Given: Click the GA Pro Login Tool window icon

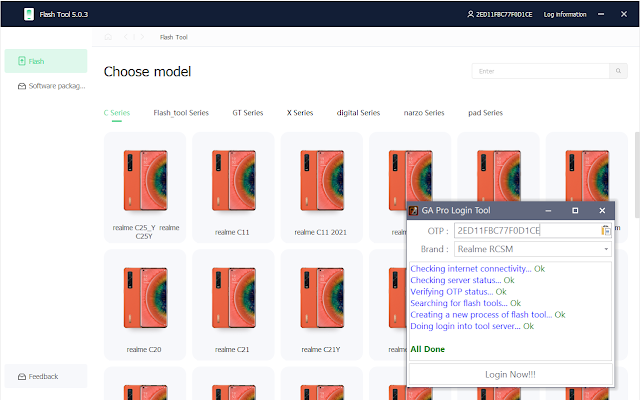Looking at the screenshot, I should pos(413,211).
